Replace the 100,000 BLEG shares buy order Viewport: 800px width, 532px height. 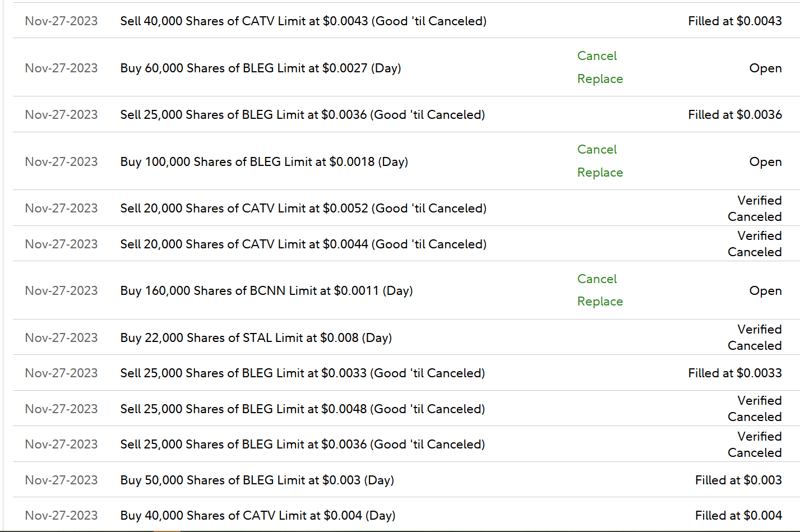[x=600, y=173]
